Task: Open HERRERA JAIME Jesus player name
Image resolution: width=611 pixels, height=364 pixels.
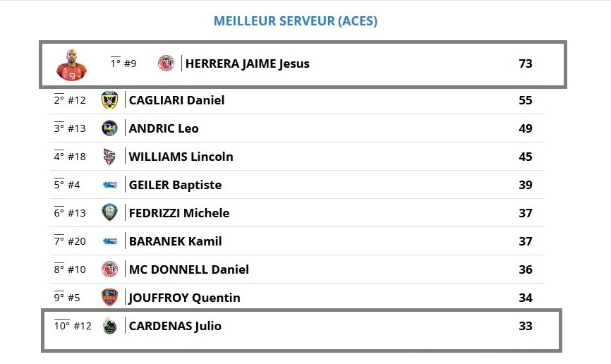Action: click(x=248, y=63)
